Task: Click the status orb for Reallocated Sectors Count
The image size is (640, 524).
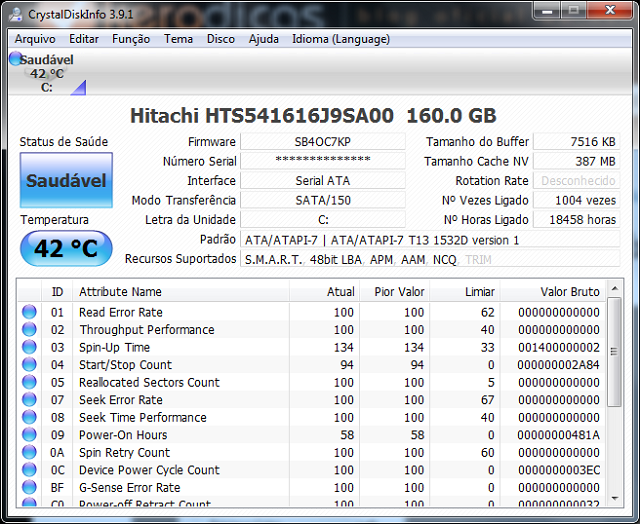Action: (29, 382)
